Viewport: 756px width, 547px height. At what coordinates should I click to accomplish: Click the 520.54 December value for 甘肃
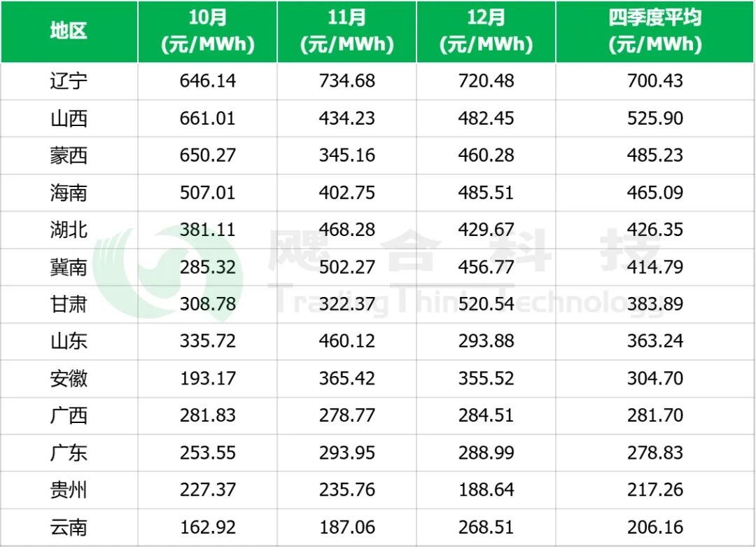[x=486, y=304]
